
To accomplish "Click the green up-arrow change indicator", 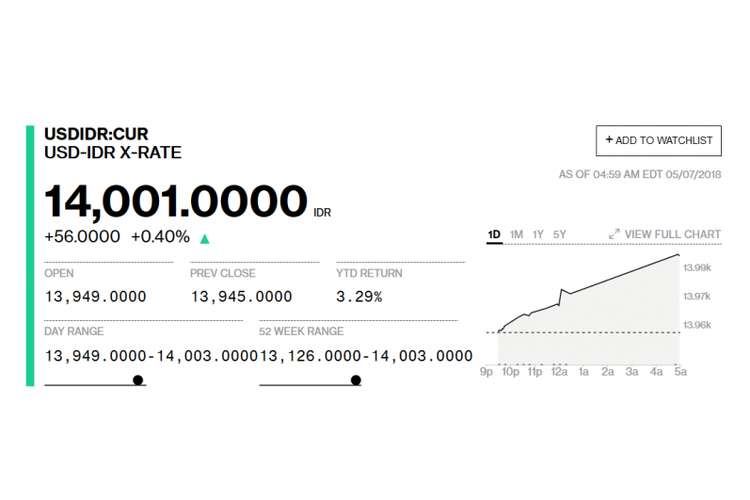I will tap(205, 239).
